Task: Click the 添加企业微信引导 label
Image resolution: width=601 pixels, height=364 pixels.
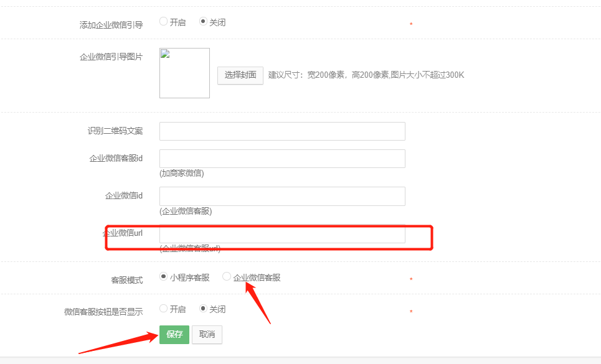Action: pyautogui.click(x=111, y=25)
